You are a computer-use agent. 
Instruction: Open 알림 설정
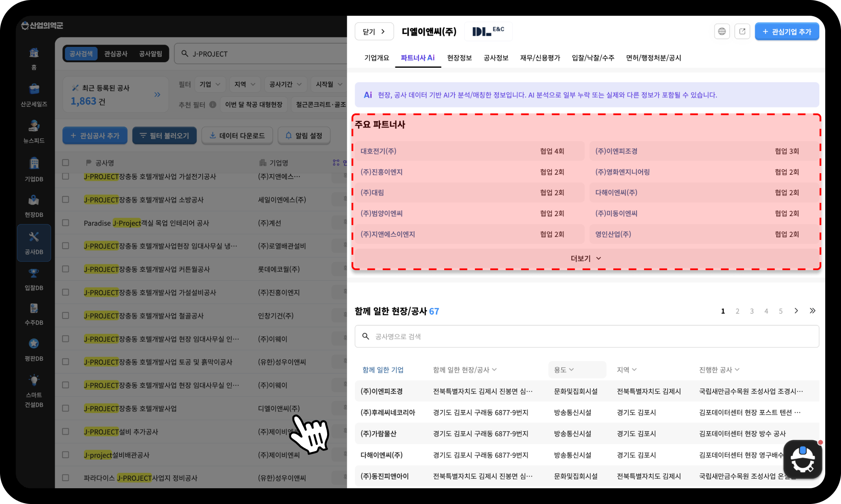coord(304,135)
